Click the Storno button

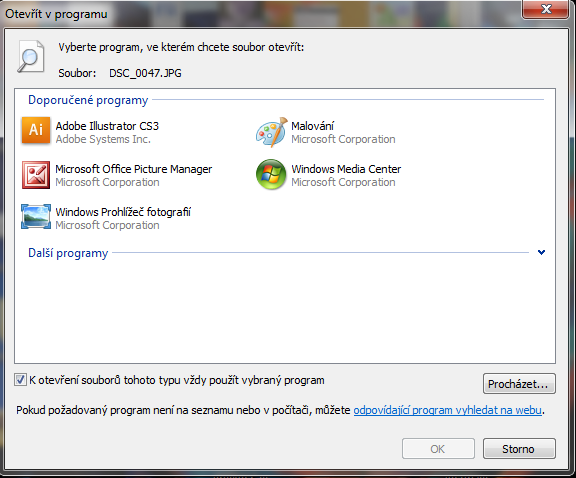pos(519,448)
